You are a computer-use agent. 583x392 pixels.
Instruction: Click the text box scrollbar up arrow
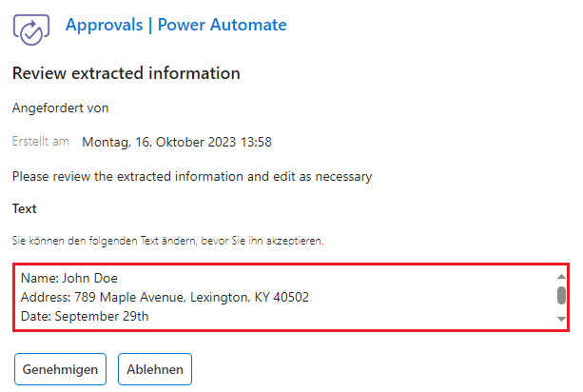point(561,276)
